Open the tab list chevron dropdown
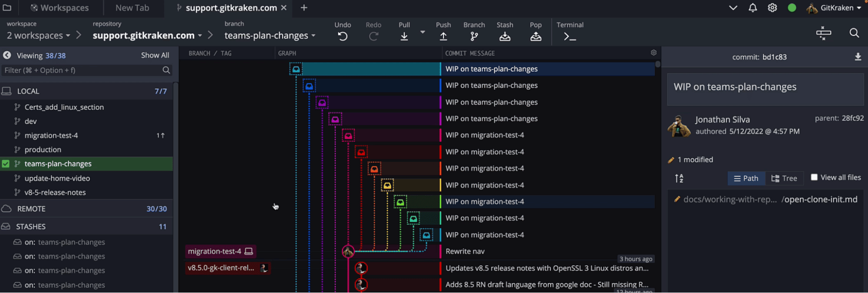The image size is (868, 293). [x=733, y=8]
